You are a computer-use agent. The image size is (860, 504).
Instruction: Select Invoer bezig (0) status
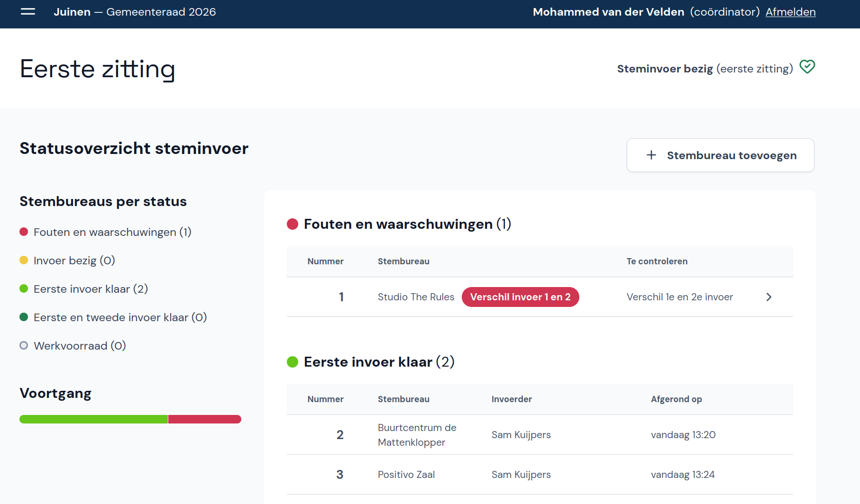67,261
